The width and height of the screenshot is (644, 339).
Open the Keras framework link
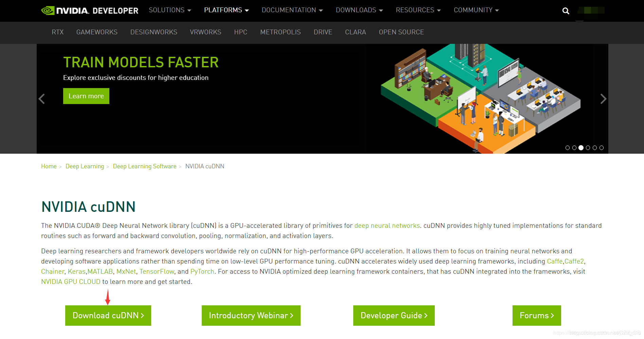[76, 271]
